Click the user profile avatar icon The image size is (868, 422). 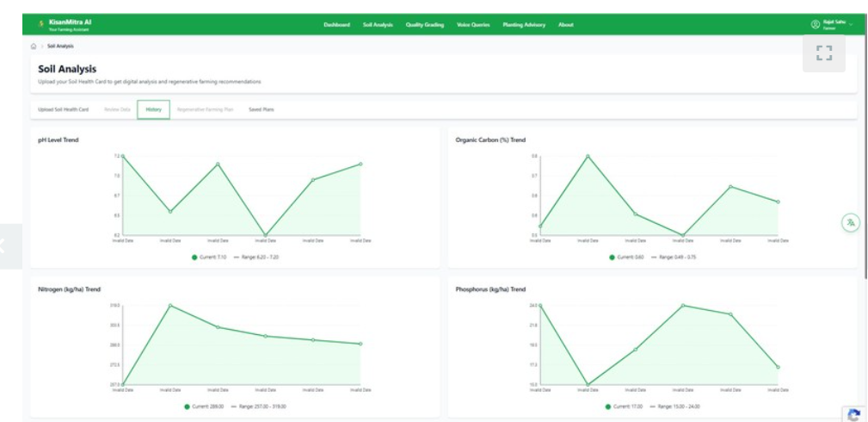click(816, 24)
